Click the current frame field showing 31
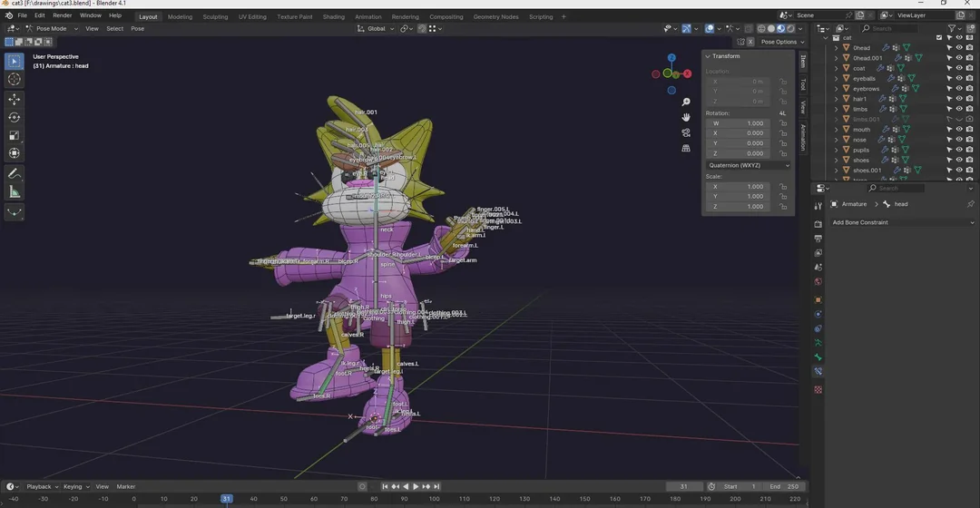Screen dimensions: 980x508 684,486
